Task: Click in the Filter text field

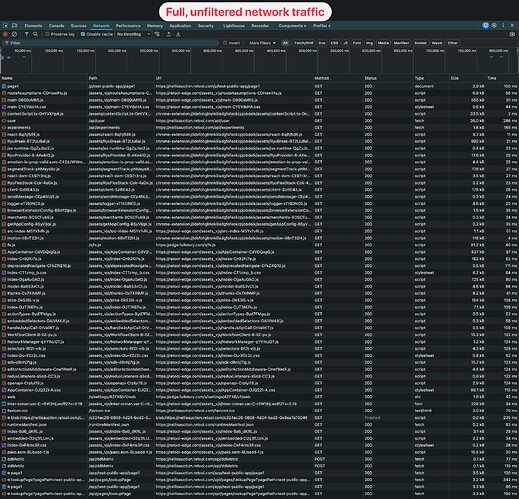Action: [111, 43]
